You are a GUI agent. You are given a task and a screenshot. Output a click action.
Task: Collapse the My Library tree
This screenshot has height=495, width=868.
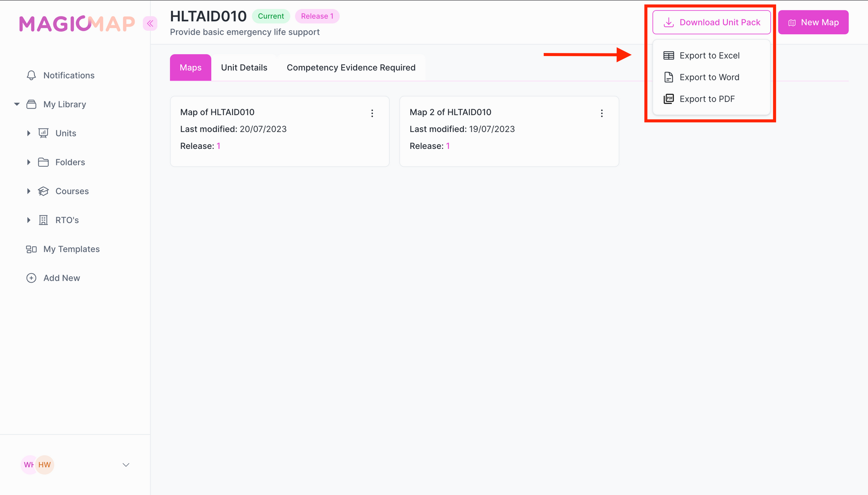17,104
